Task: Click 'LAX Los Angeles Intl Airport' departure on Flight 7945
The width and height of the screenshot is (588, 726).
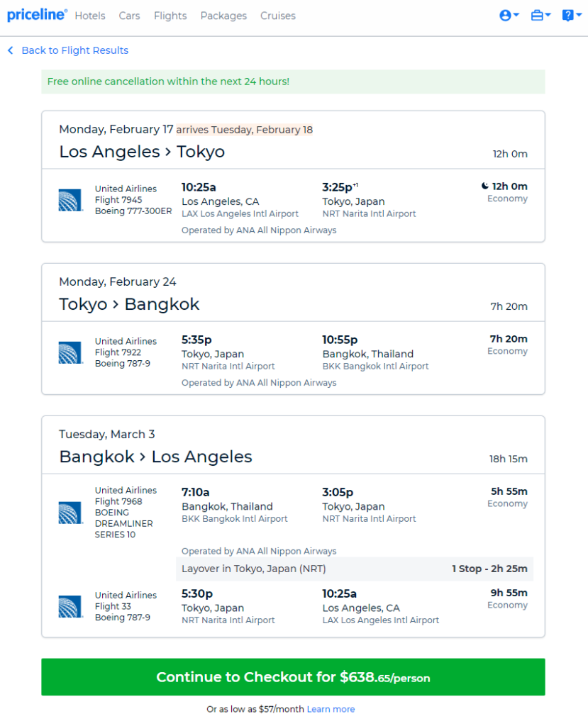Action: 240,214
